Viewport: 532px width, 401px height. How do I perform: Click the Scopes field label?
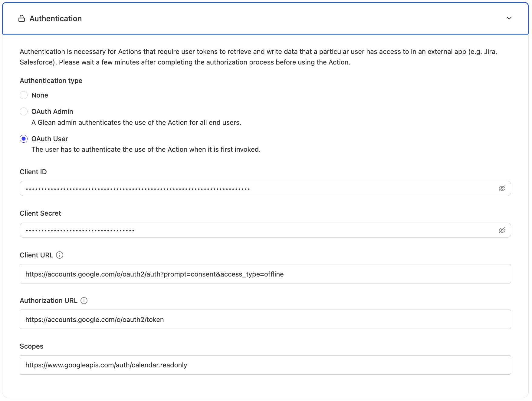(x=31, y=346)
